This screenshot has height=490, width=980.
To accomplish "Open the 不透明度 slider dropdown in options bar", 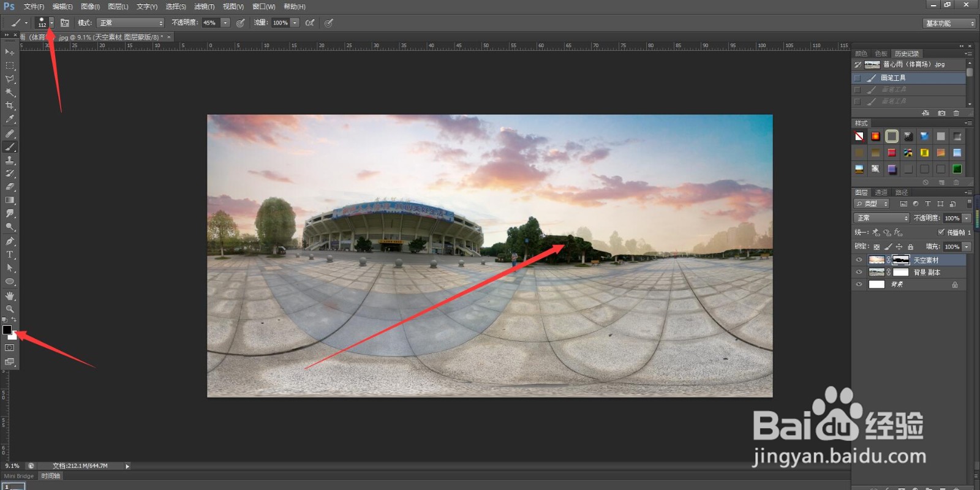I will point(225,23).
